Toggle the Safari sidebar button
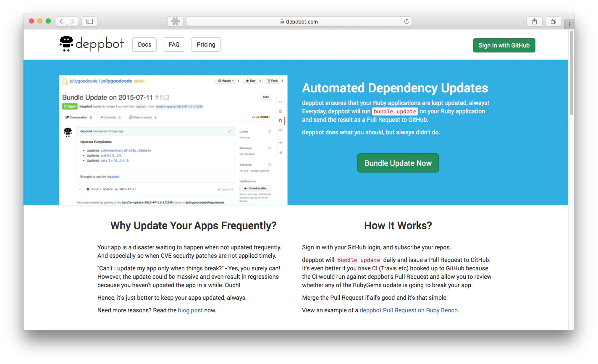Screen dimensions: 598x364 [x=89, y=21]
